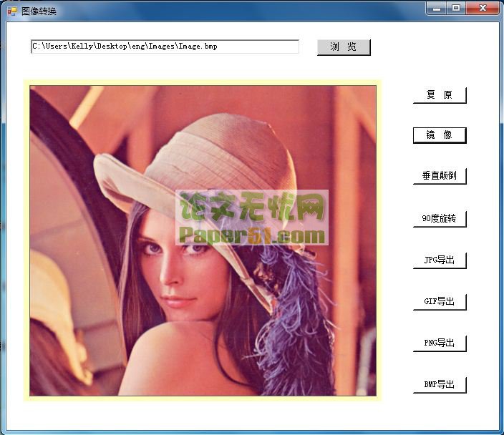Flip image with 垂直颠倒 button
504x435 pixels.
point(440,176)
